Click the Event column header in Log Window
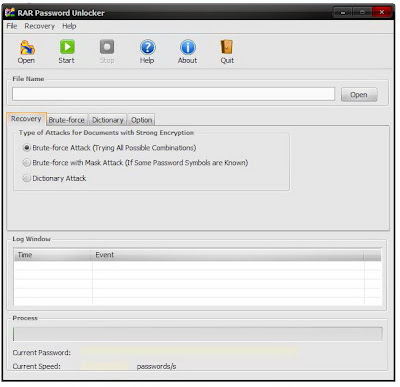 click(228, 255)
